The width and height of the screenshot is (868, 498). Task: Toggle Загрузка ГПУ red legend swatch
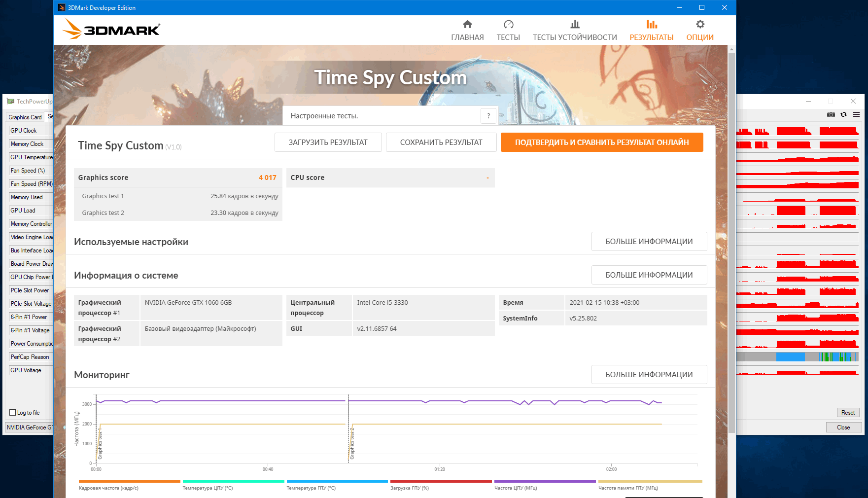pyautogui.click(x=441, y=481)
